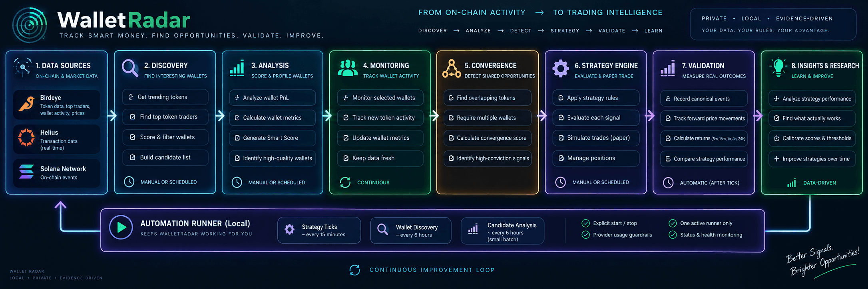Click the Helius sunburst logo

(26, 137)
